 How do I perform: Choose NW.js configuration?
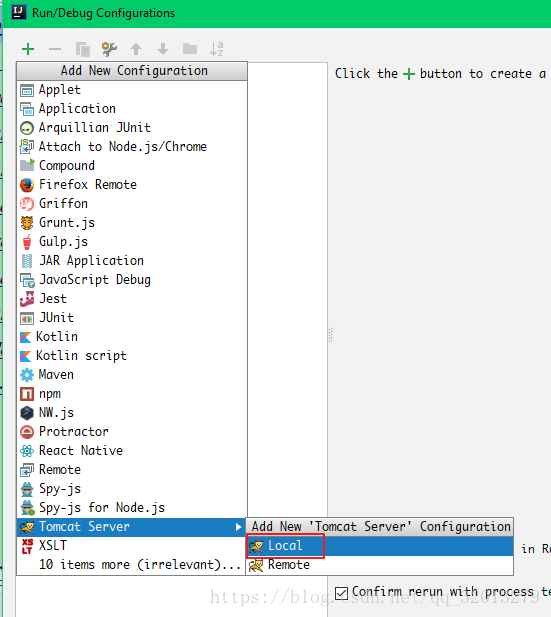coord(132,413)
